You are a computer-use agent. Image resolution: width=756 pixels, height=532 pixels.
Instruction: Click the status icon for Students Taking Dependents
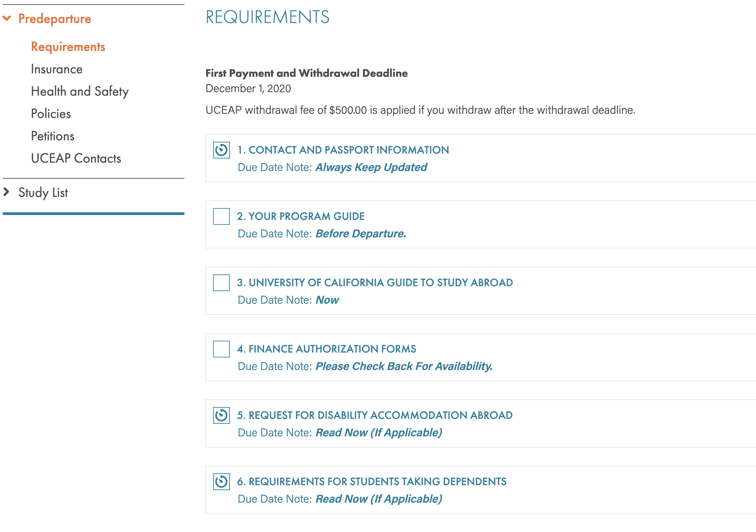(x=221, y=482)
